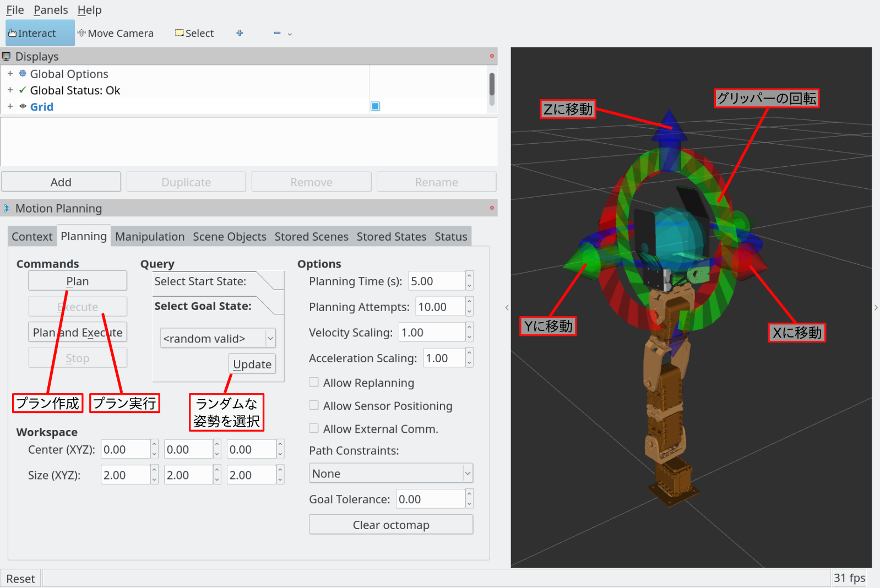880x588 pixels.
Task: Click the third Size XYZ field
Action: coord(252,475)
